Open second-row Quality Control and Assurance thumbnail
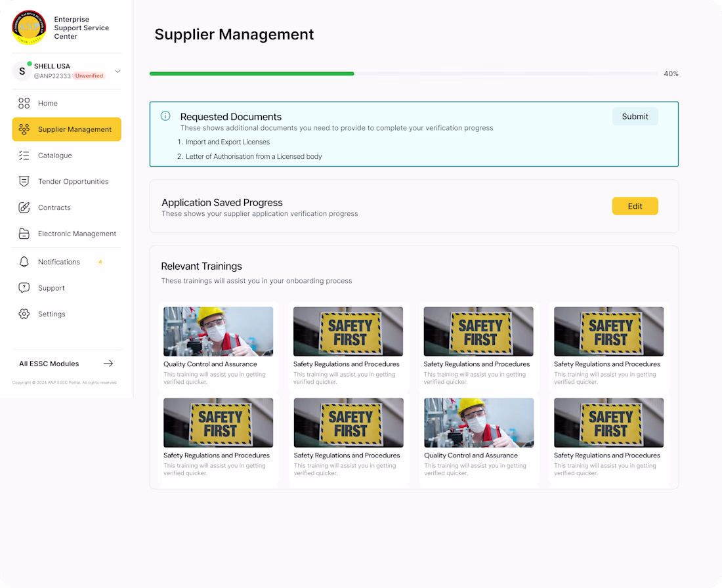Image resolution: width=722 pixels, height=588 pixels. coord(479,423)
